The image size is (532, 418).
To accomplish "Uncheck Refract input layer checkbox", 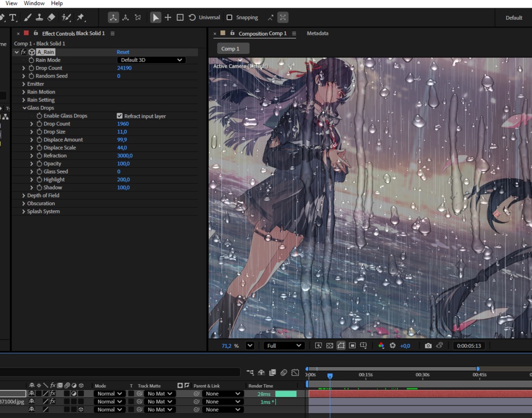I will point(119,116).
